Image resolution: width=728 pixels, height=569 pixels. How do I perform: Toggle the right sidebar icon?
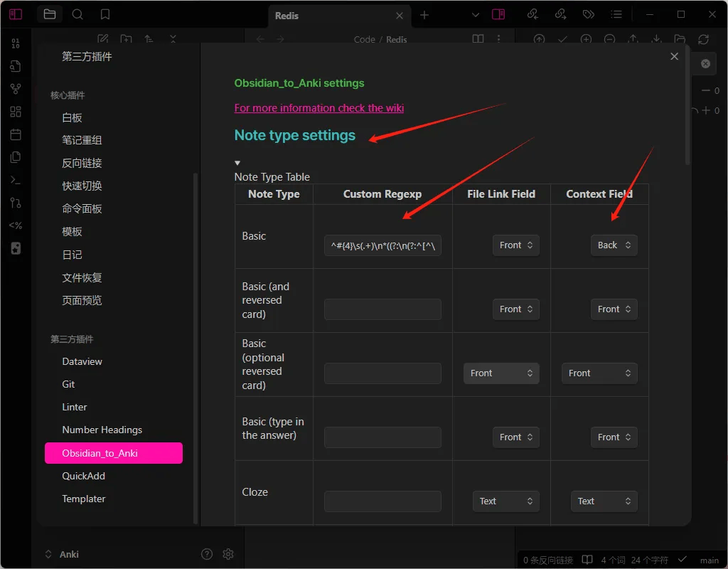click(498, 14)
